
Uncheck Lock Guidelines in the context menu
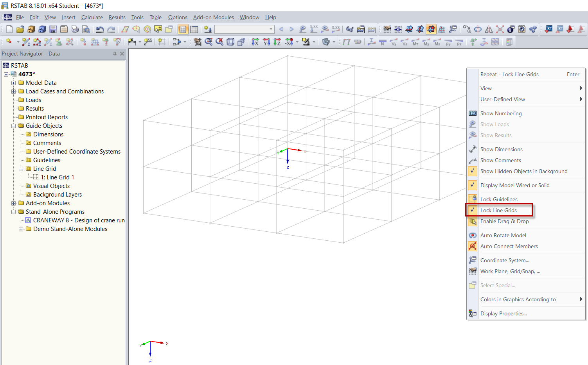click(499, 199)
